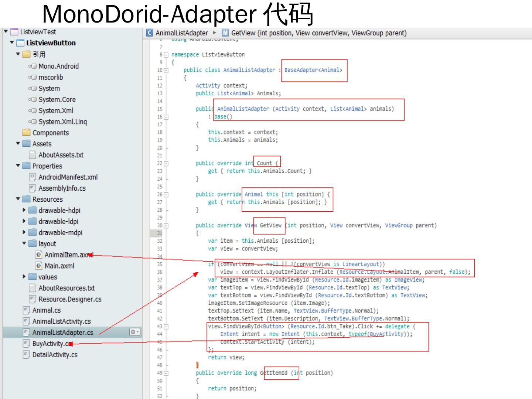Image resolution: width=532 pixels, height=399 pixels.
Task: Click the AboutAssets.txt file icon
Action: point(33,155)
